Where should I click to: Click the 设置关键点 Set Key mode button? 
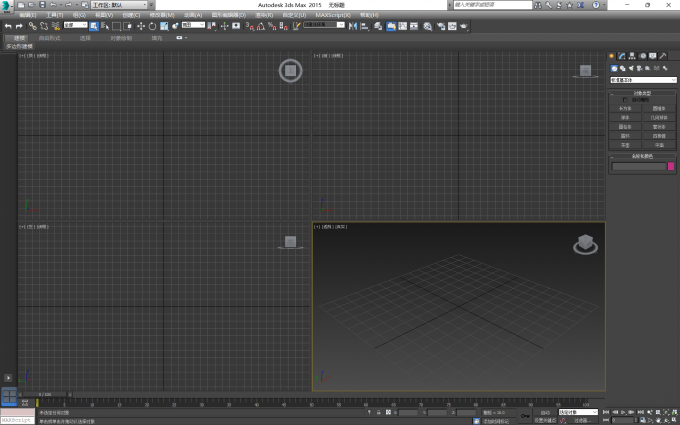click(x=545, y=420)
